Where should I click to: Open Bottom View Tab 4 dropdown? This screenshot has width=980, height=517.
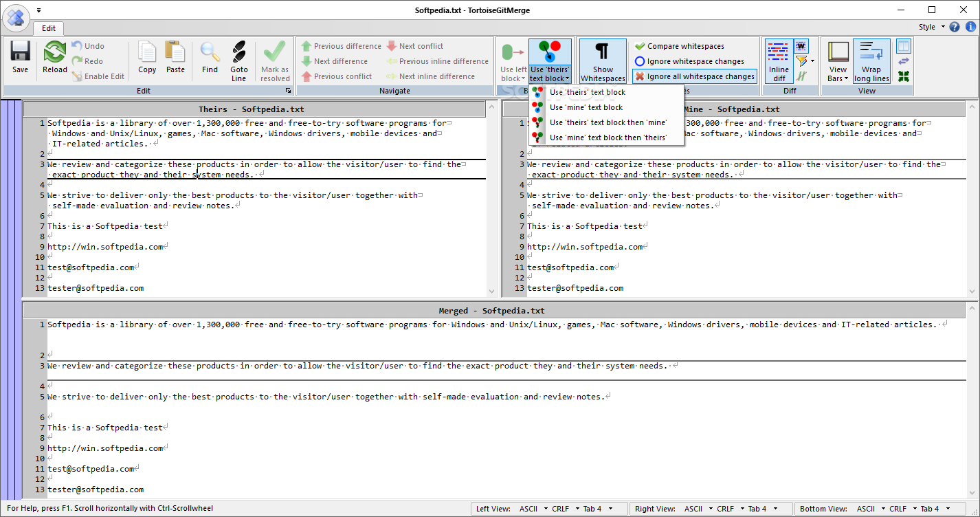[935, 509]
